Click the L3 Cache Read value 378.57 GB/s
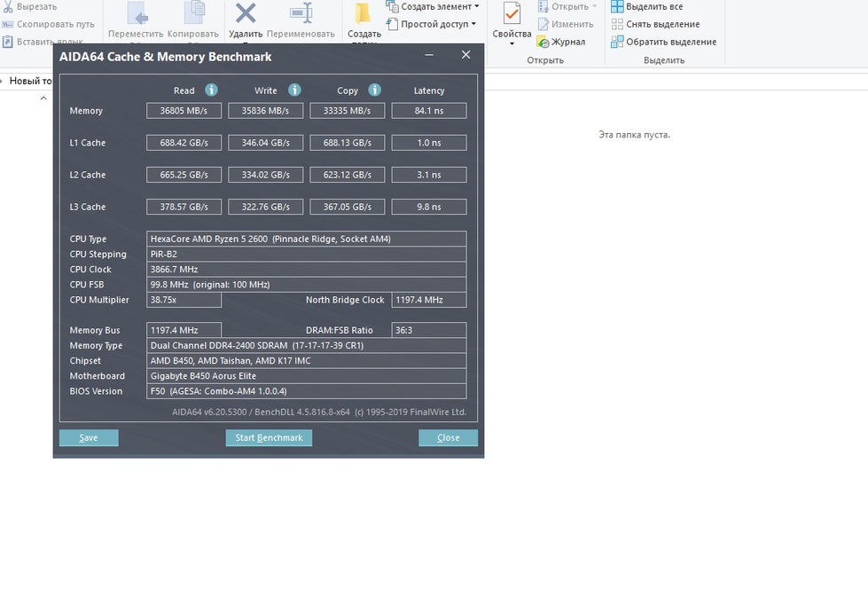Viewport: 868px width, 589px height. 184,208
